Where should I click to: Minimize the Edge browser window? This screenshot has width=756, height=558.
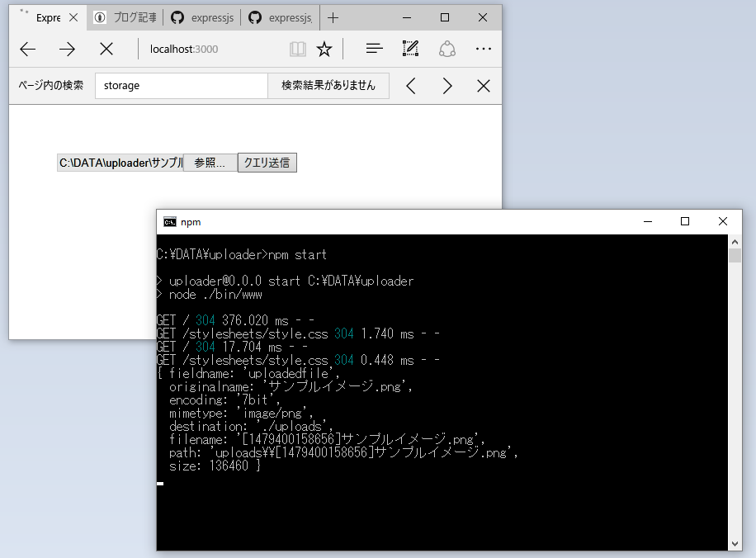[407, 18]
